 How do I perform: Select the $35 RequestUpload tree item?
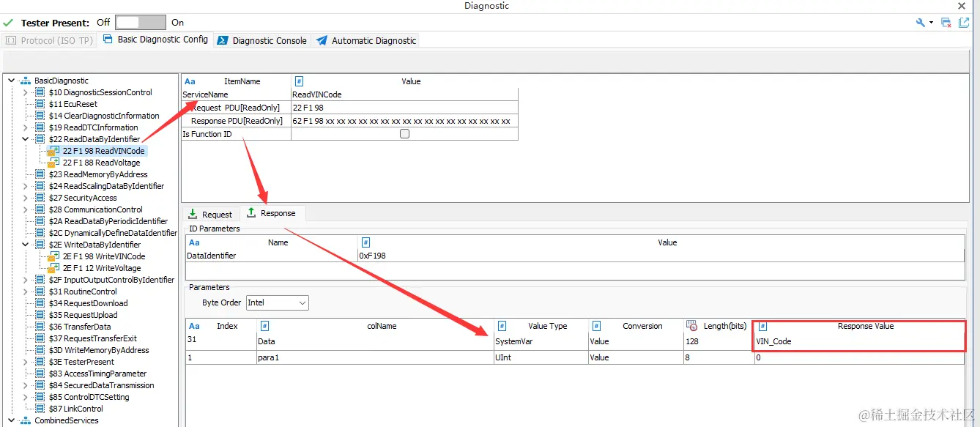coord(83,315)
